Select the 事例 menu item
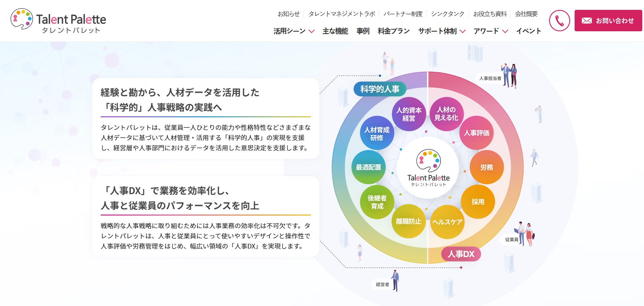This screenshot has width=644, height=306. pyautogui.click(x=363, y=31)
